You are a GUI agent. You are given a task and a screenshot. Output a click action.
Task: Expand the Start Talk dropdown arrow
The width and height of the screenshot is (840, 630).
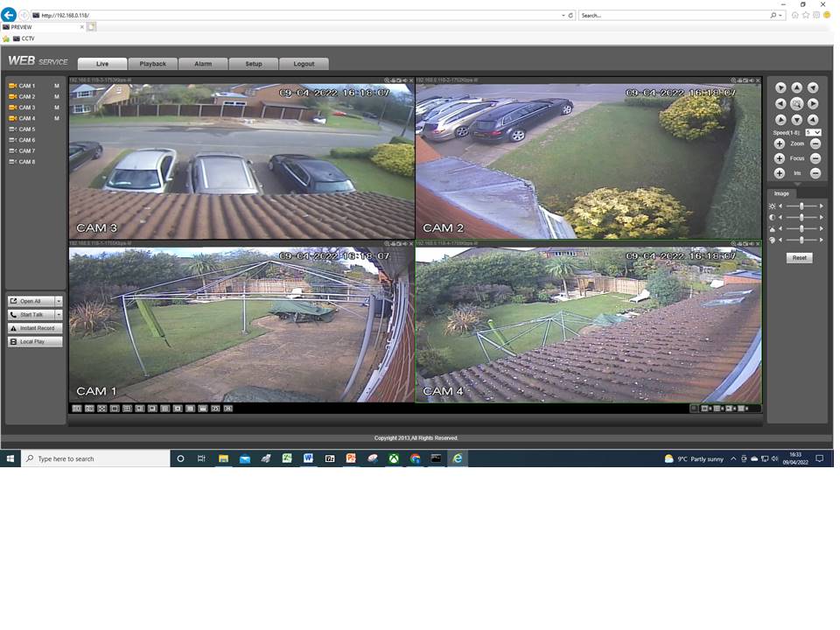(59, 315)
